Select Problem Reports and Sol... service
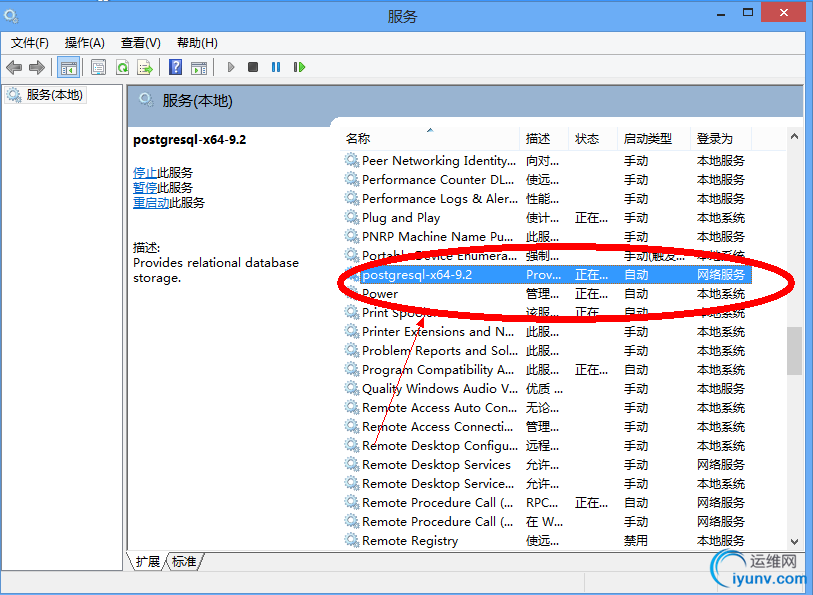813x595 pixels. coord(547,351)
